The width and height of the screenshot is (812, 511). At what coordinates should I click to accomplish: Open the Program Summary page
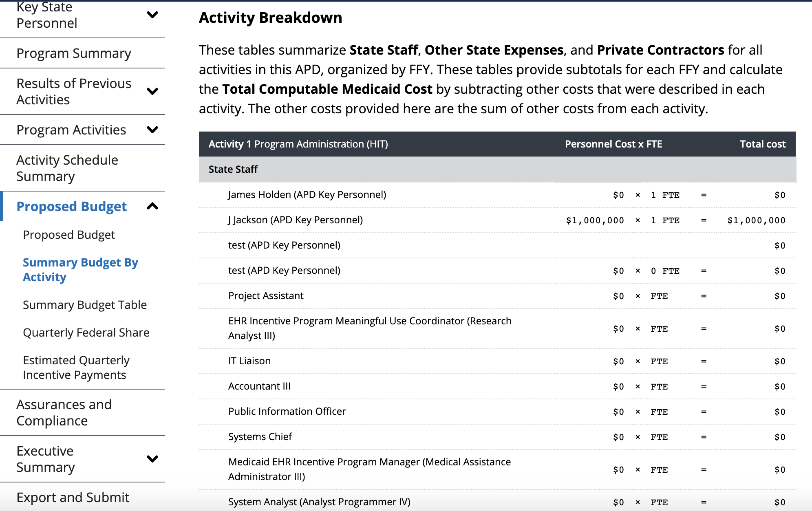(x=73, y=53)
